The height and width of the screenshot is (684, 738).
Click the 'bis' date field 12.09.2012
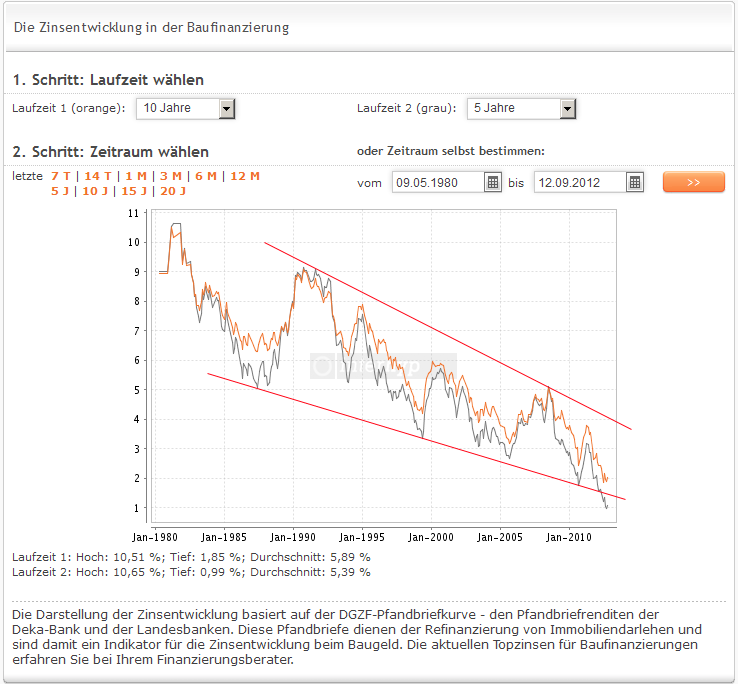579,182
